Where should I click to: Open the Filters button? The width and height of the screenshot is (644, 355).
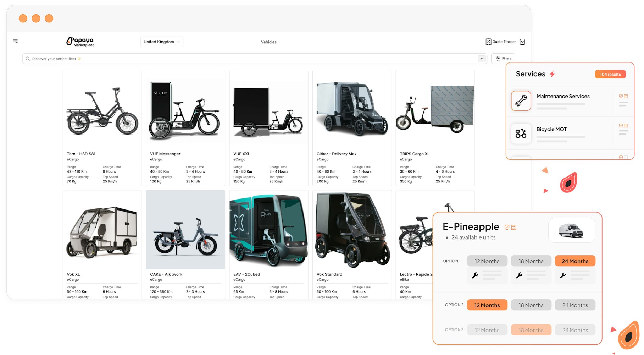click(503, 59)
